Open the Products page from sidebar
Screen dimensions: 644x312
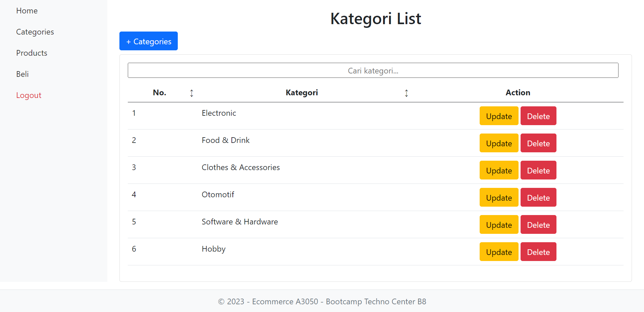click(32, 53)
